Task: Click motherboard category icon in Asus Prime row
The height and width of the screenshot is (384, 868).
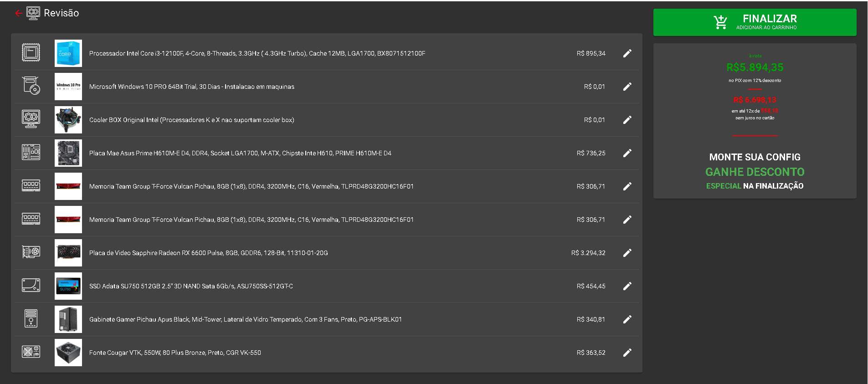Action: [31, 152]
